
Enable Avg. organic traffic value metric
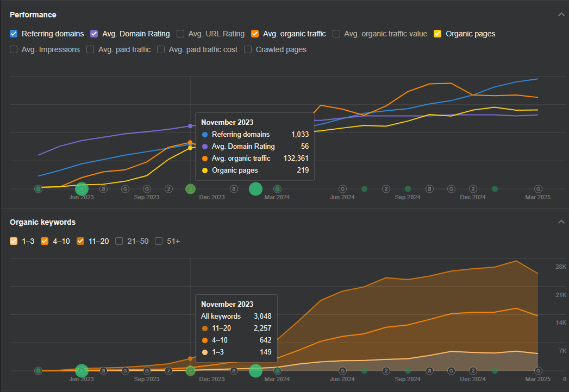336,34
